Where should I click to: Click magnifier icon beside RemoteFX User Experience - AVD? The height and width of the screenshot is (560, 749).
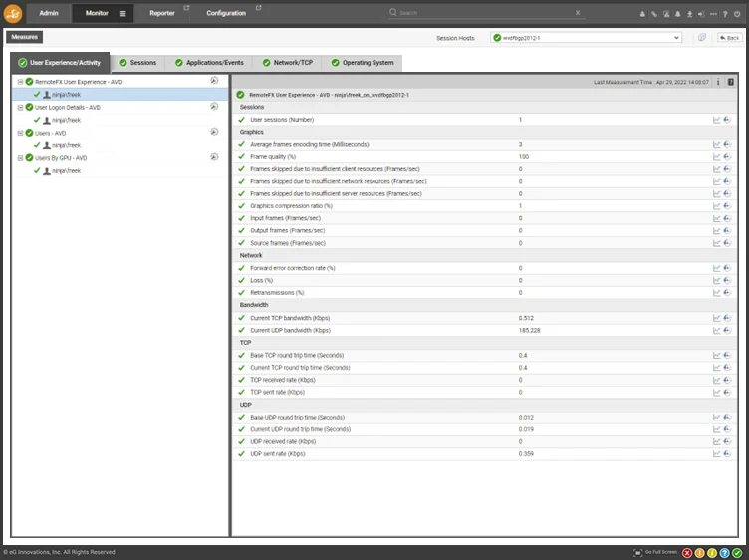pos(214,81)
